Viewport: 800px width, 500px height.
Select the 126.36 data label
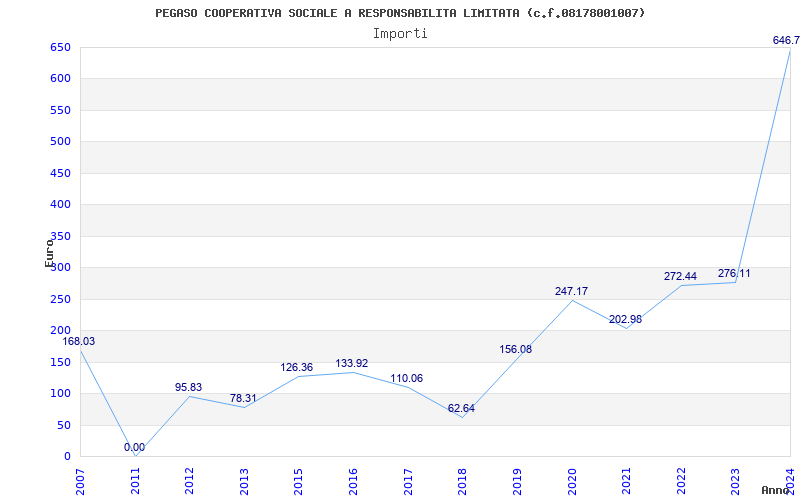(296, 367)
